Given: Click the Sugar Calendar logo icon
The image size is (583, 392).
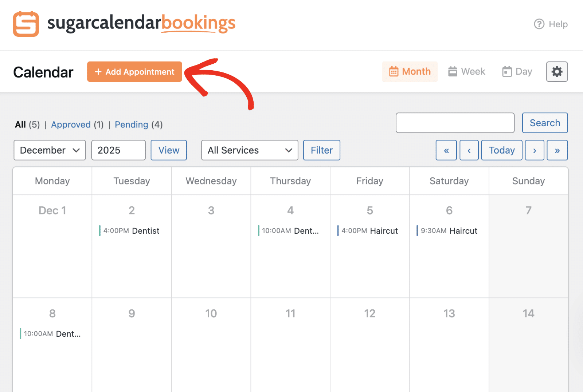Looking at the screenshot, I should 25,24.
